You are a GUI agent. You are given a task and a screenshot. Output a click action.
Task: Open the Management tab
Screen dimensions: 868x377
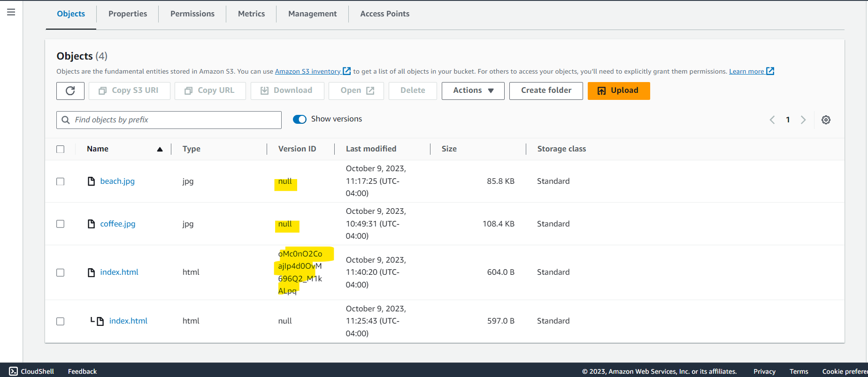pos(313,14)
